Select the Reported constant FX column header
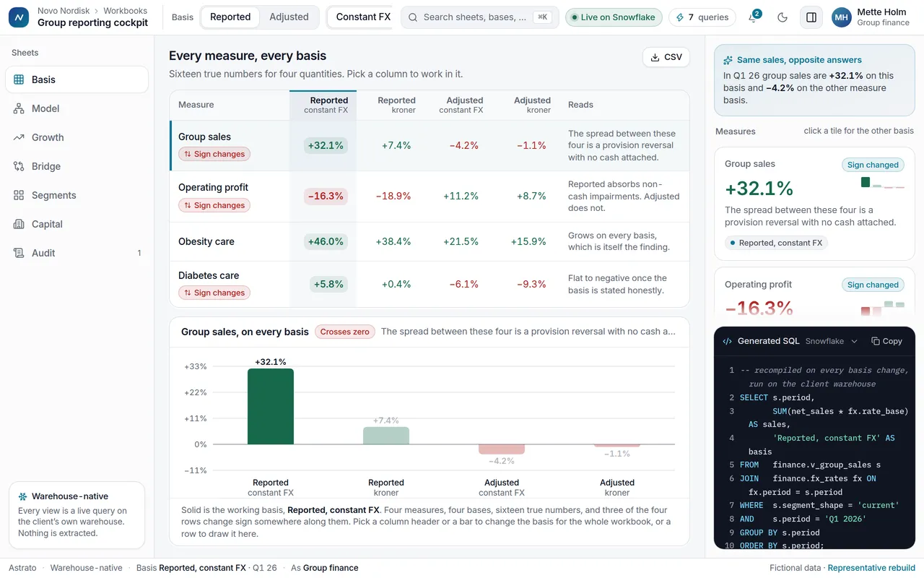Viewport: 924px width, 578px height. (x=323, y=105)
